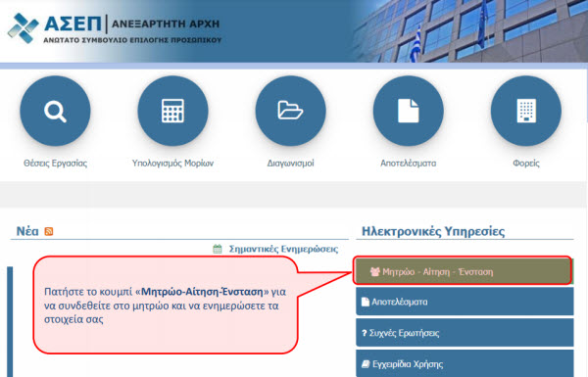Open Μητρώο - Αίτηση - Ένσταση service
The image size is (588, 377).
coord(463,270)
